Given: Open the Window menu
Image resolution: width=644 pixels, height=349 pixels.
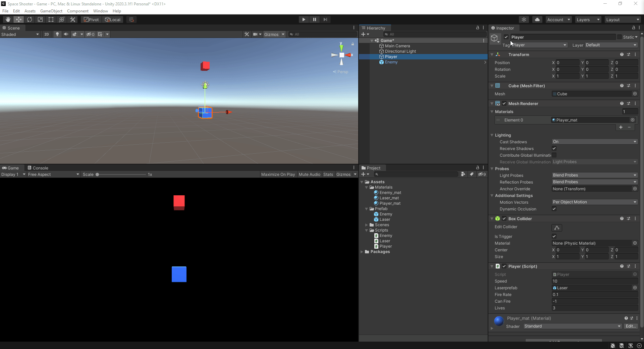Looking at the screenshot, I should coord(101,11).
